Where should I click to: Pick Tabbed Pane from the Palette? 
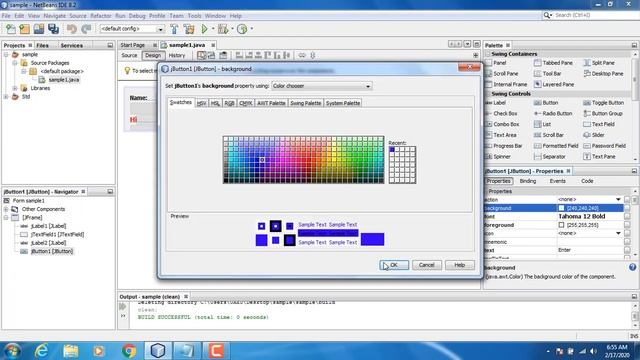point(553,63)
